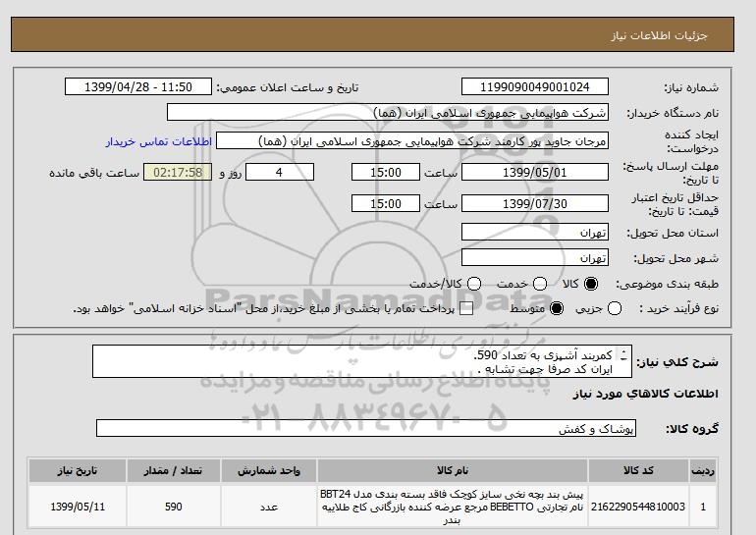Click the نوع فرآیند خرید label
The image size is (756, 535).
(x=678, y=308)
